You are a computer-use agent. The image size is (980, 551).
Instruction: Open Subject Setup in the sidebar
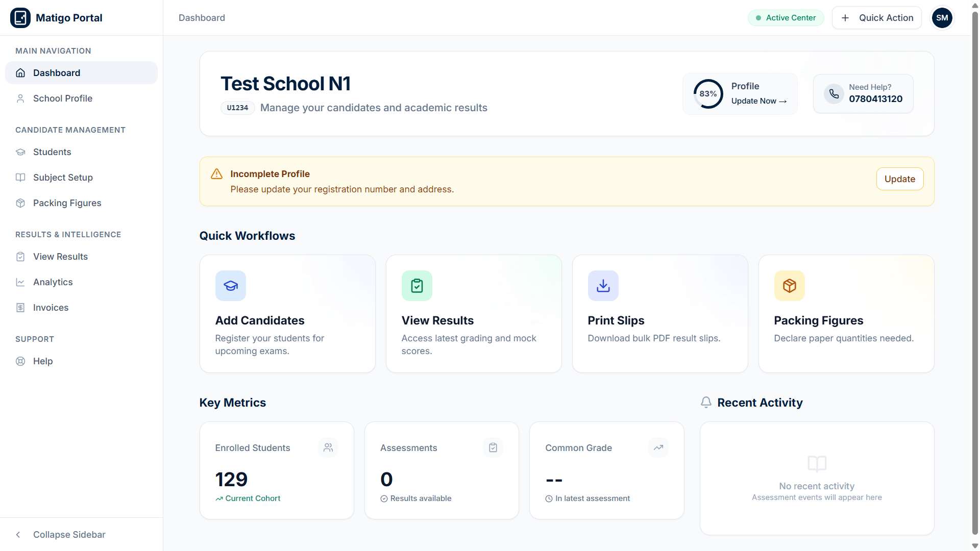(x=82, y=178)
